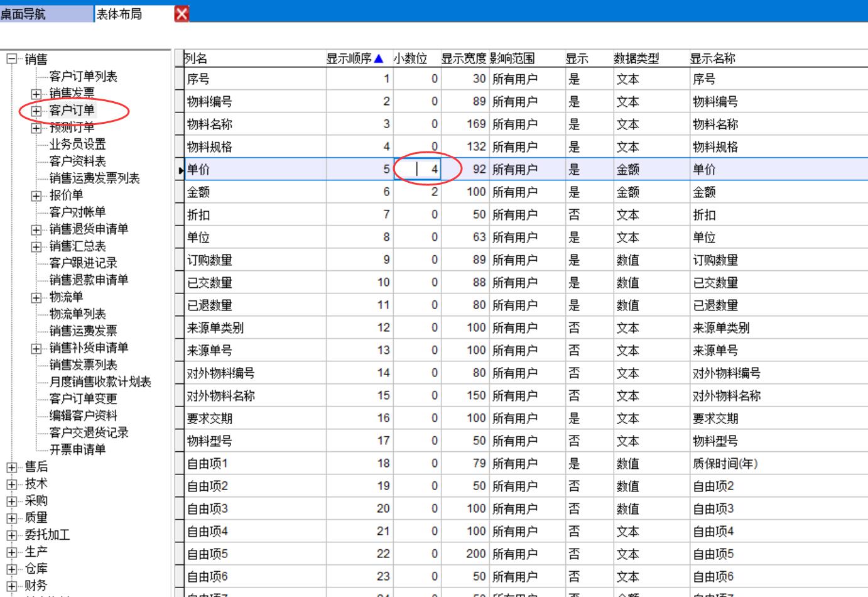Click the 列名 column header

pos(196,58)
